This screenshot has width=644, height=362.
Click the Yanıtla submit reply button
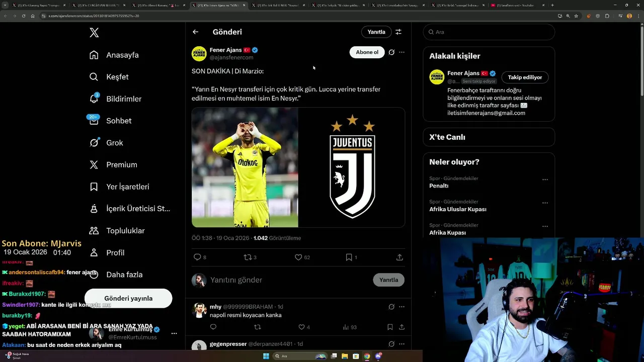[388, 280]
